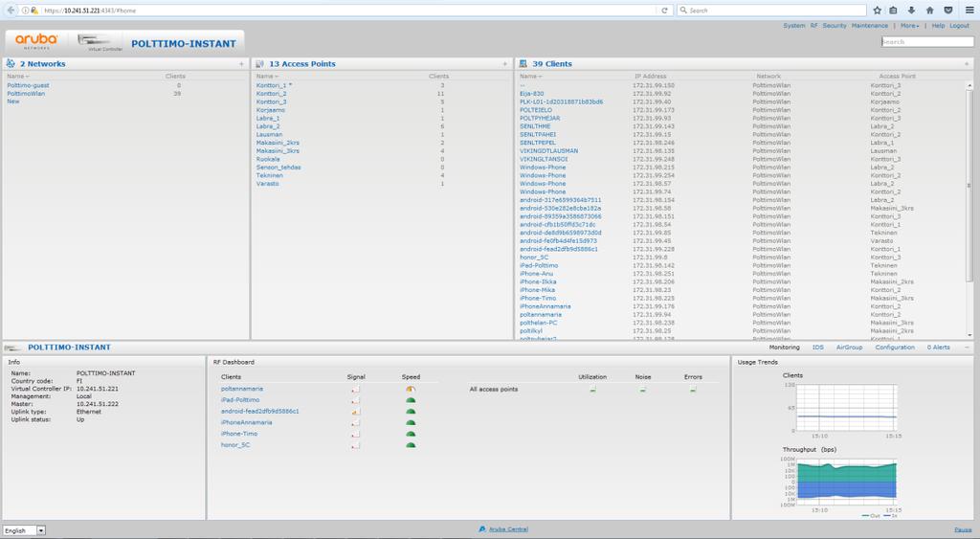Click the signal icon for iPhoneAnnamaria

356,423
